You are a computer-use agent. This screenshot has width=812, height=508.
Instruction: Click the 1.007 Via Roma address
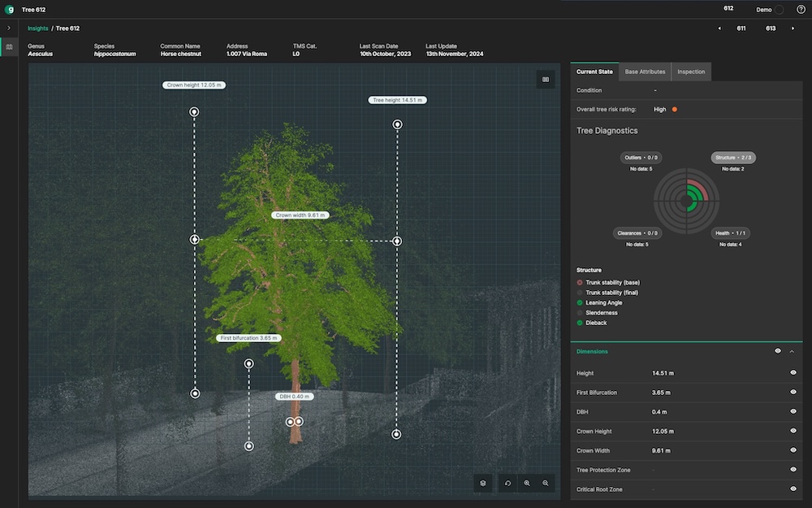click(x=247, y=54)
